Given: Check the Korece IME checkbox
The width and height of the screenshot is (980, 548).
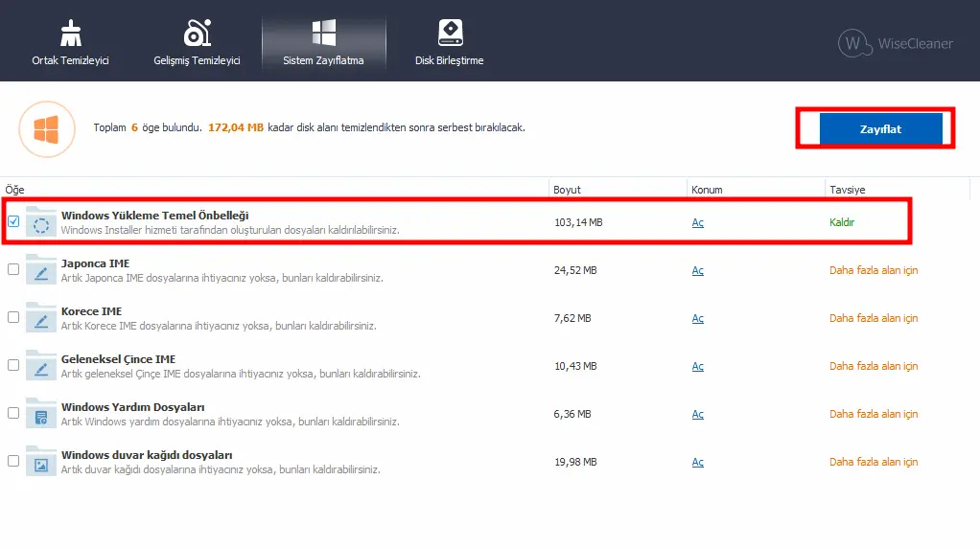Looking at the screenshot, I should [x=13, y=318].
